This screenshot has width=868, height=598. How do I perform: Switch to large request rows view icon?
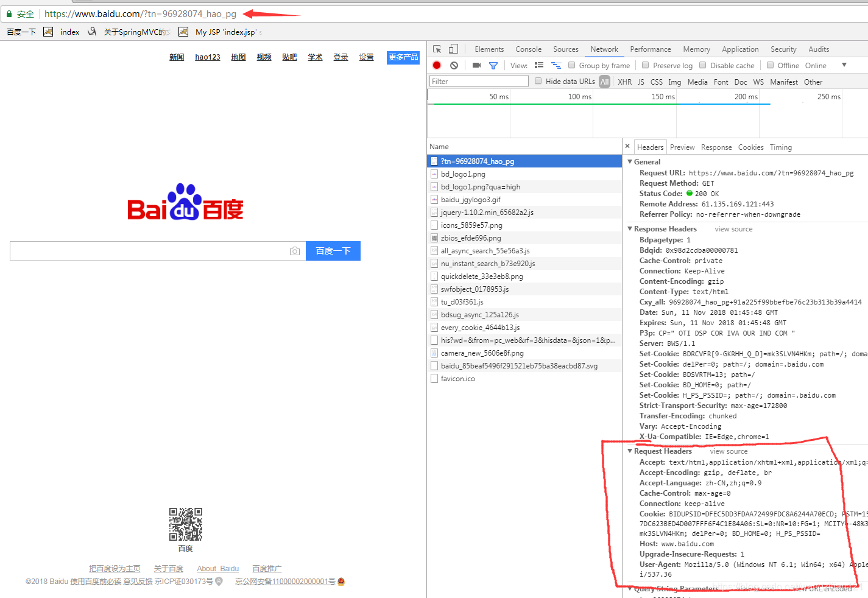coord(539,65)
